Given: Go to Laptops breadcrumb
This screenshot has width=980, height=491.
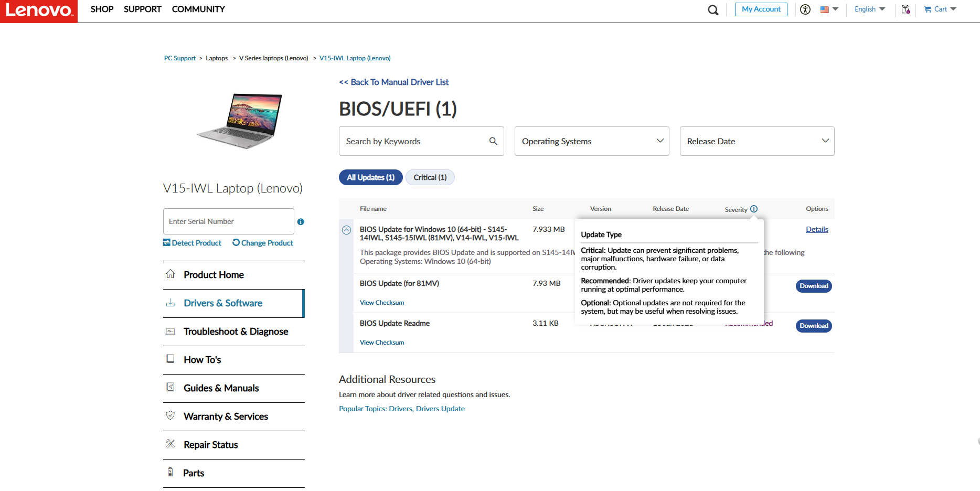Looking at the screenshot, I should click(x=217, y=58).
